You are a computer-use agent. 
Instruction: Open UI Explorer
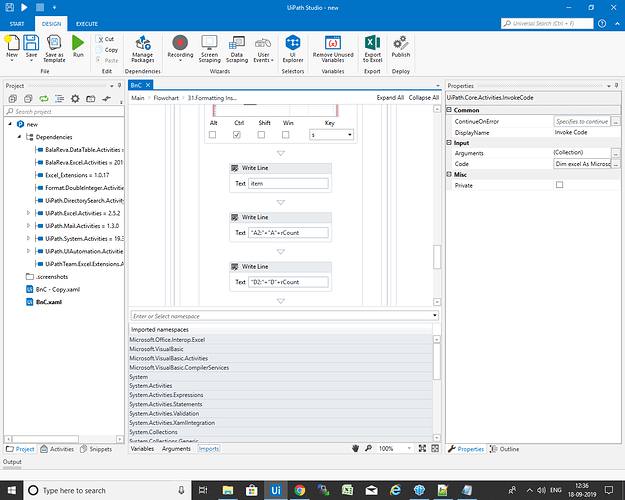click(293, 49)
